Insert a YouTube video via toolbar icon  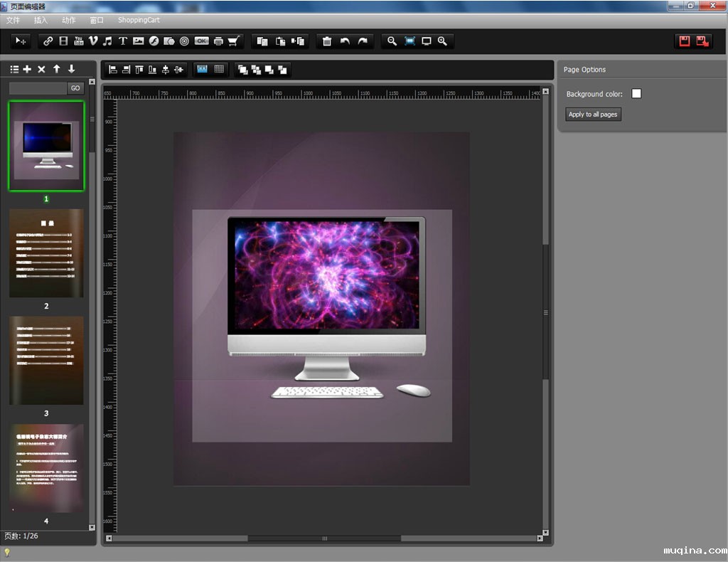pos(79,41)
